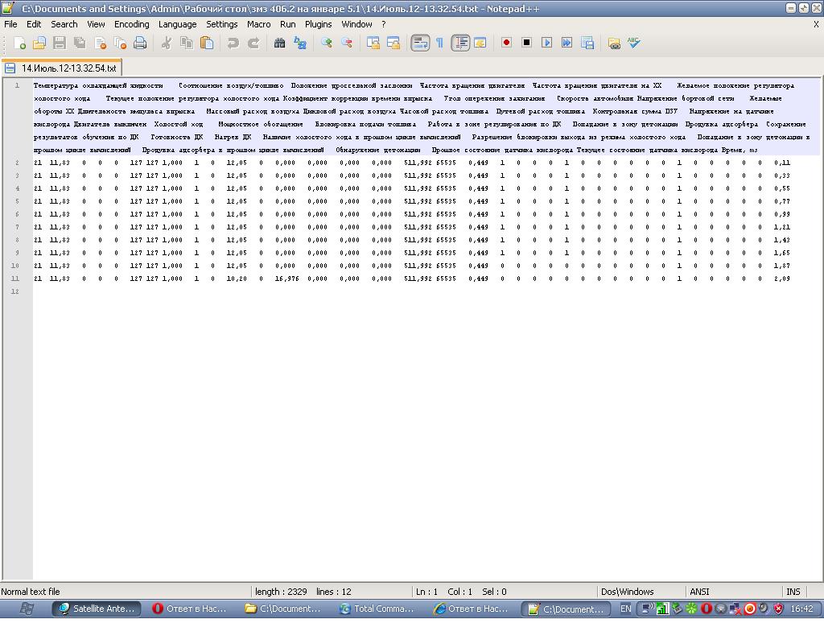Toggle Show All Characters pilcrow button
Viewport: 824px width, 644px height.
[440, 43]
